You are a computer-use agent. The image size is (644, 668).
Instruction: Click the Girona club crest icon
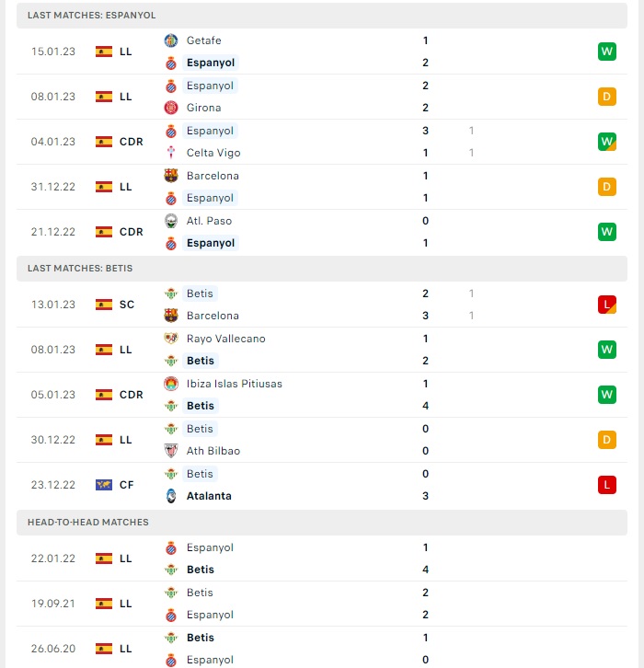coord(171,108)
